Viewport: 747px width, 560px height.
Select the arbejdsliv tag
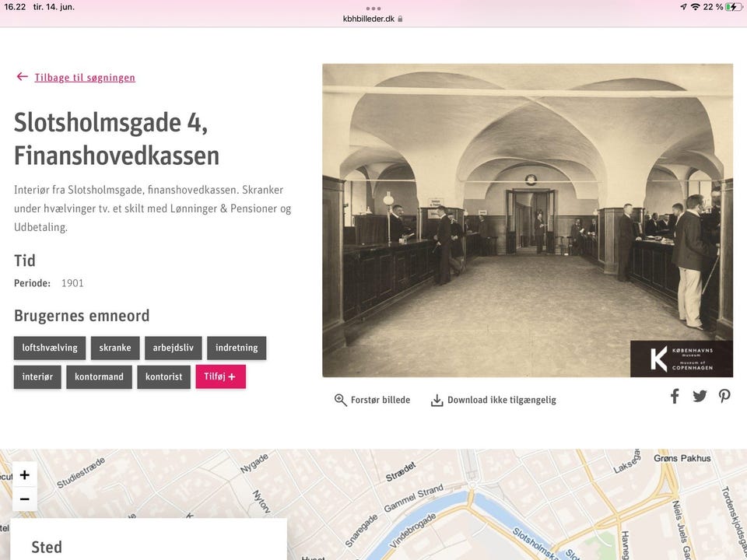click(173, 348)
